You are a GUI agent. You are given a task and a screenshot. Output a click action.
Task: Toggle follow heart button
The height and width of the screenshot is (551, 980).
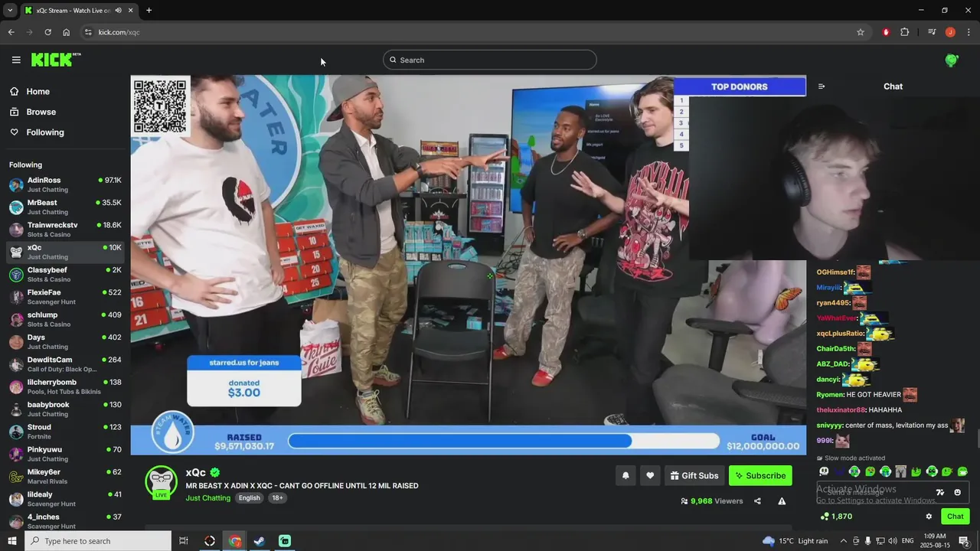(x=650, y=475)
